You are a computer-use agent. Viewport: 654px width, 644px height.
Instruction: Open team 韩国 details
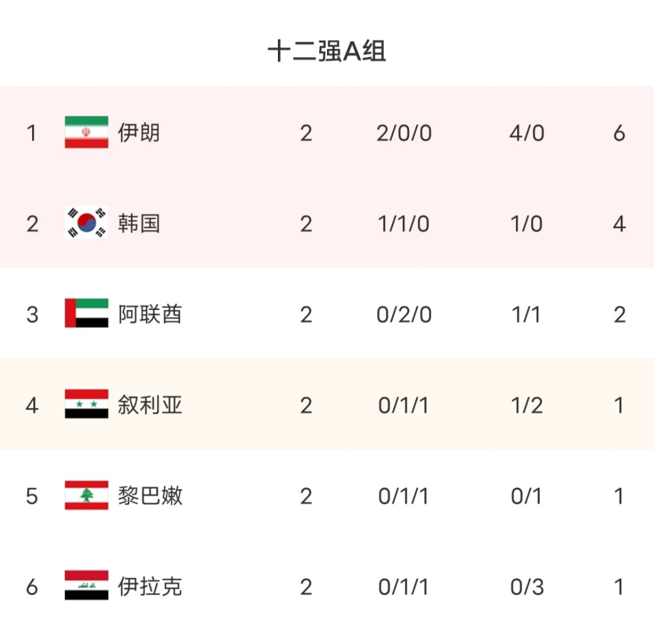139,223
